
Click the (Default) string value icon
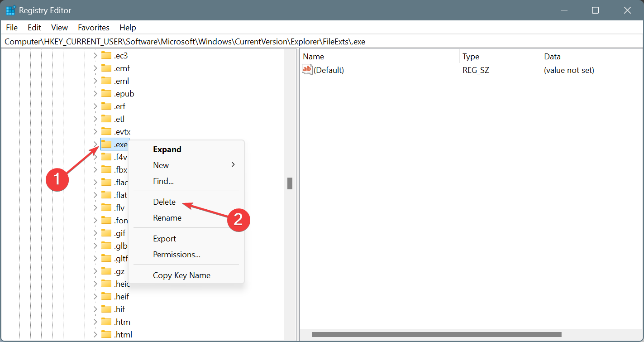[x=307, y=70]
